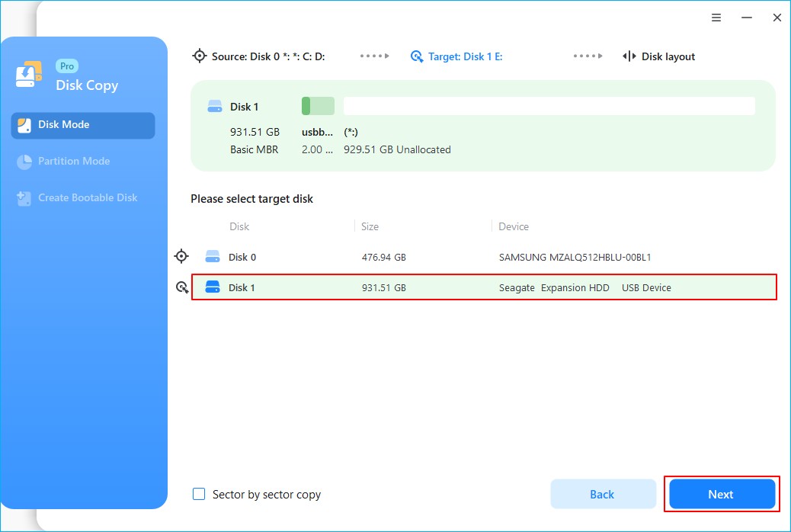Click the Next button
This screenshot has width=791, height=532.
click(721, 494)
